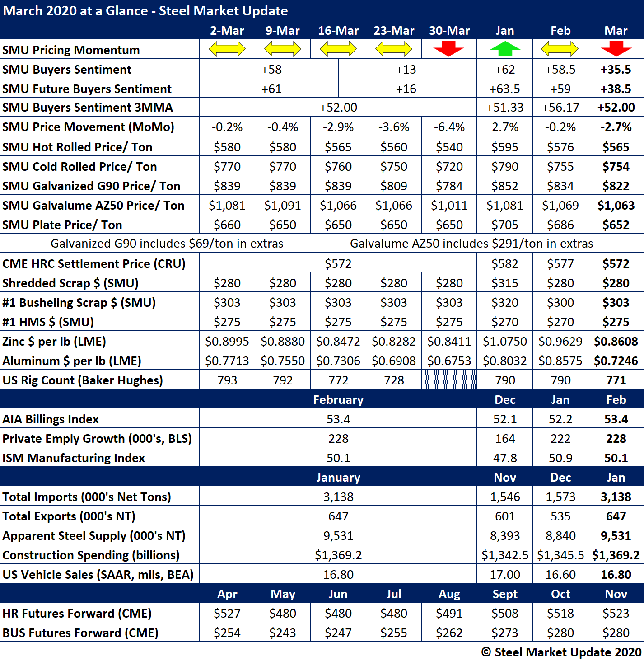Select the Apr HR Futures value $527
Screen dimensions: 644x661
(227, 614)
